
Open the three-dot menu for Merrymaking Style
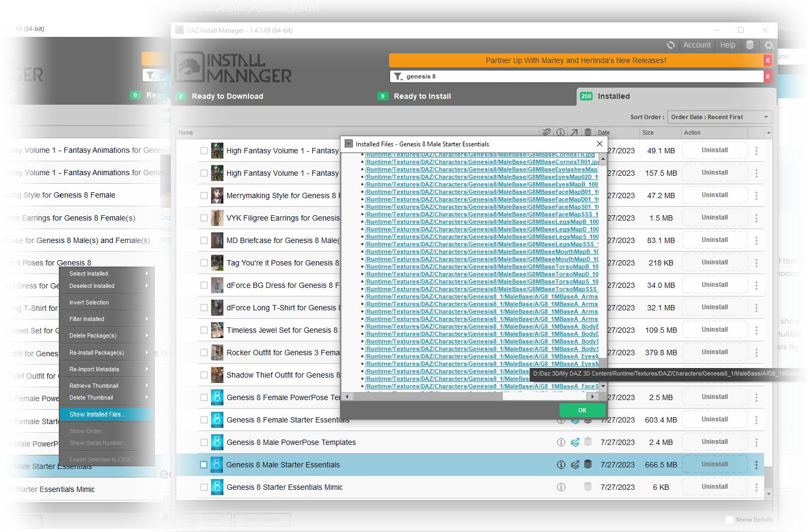pos(756,195)
